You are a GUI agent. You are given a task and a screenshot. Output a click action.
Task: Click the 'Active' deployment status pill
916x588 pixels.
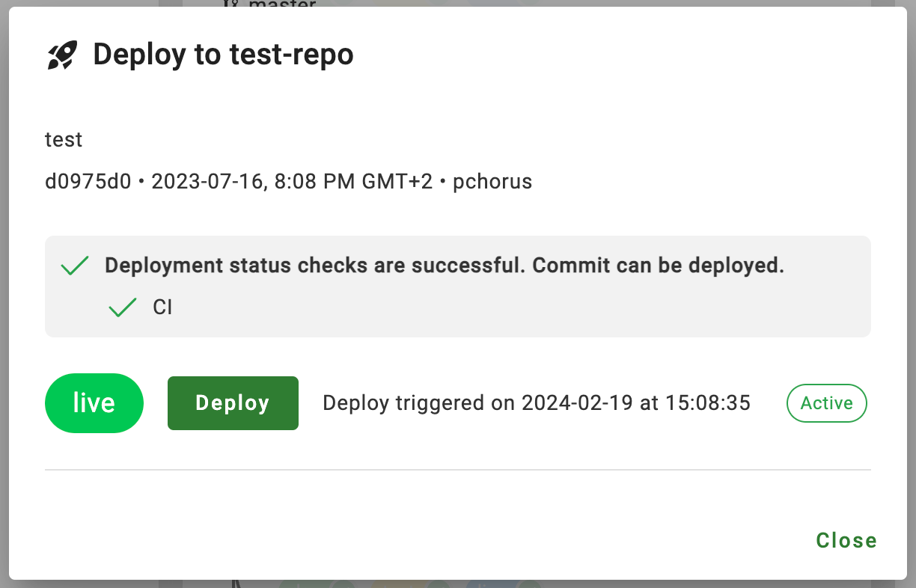click(x=826, y=402)
